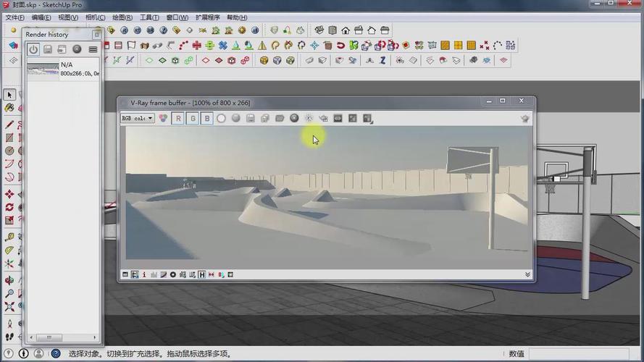644x362 pixels.
Task: Open the 扩展程序 menu
Action: pos(208,17)
